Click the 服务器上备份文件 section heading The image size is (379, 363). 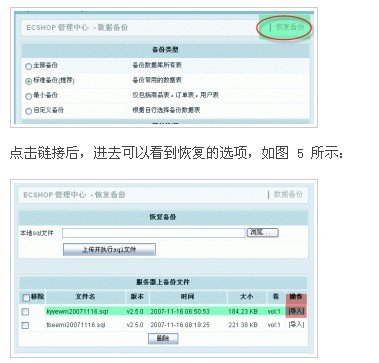click(163, 282)
